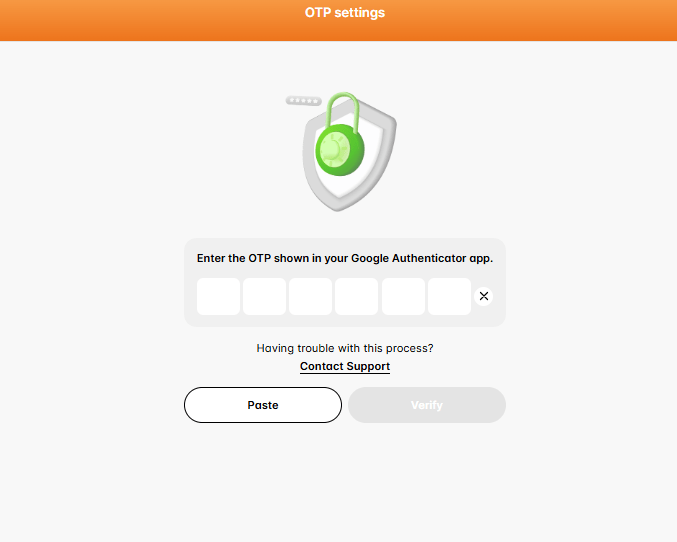
Task: Focus the fourth OTP digit box
Action: [357, 297]
